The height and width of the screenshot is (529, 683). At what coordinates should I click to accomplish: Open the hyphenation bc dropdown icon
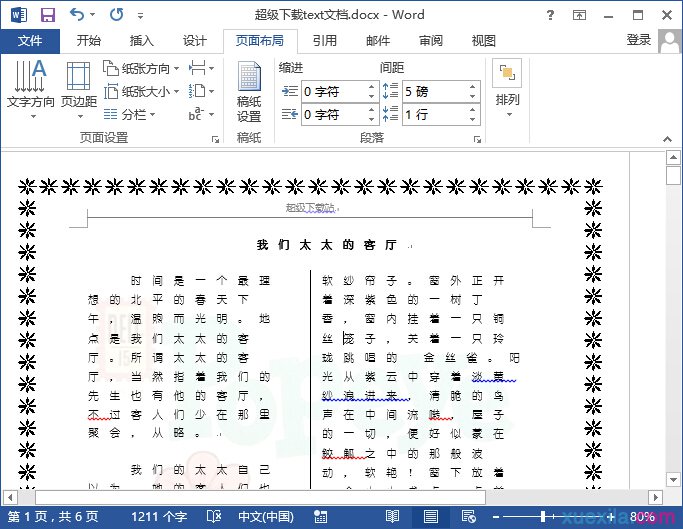201,115
